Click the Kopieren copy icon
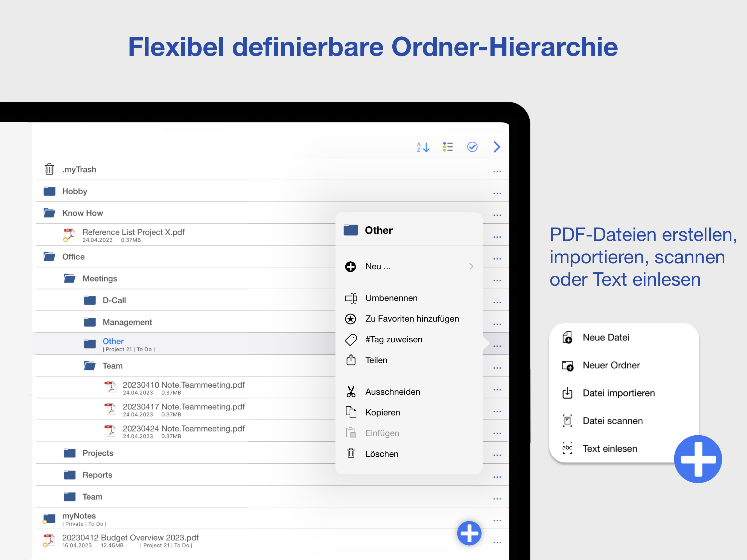Viewport: 747px width, 560px height. tap(351, 412)
